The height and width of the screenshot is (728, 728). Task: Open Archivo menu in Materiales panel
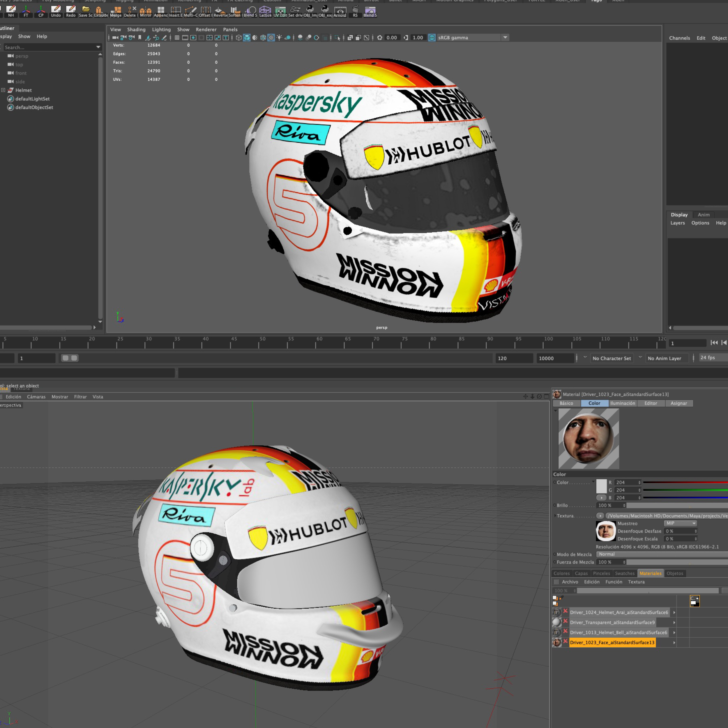[570, 582]
